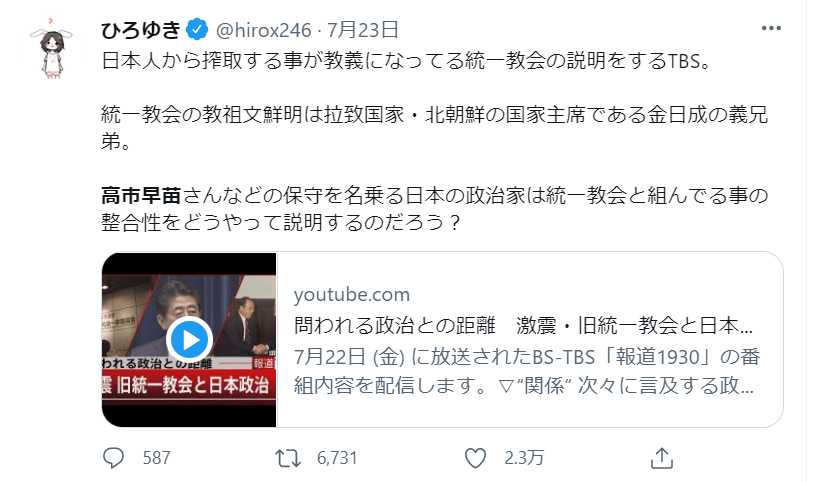Open the @hirox246 handle link
Image resolution: width=828 pixels, height=482 pixels.
pos(260,28)
